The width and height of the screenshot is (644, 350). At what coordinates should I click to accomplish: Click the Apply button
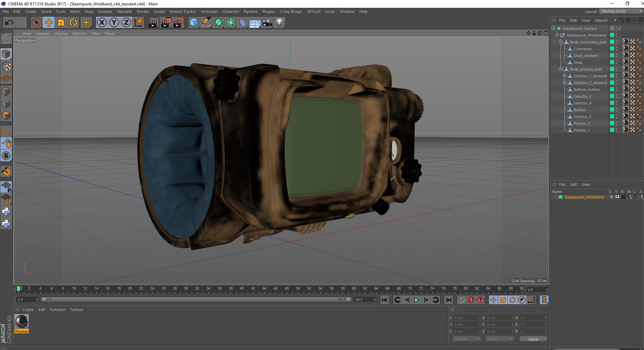(x=533, y=339)
